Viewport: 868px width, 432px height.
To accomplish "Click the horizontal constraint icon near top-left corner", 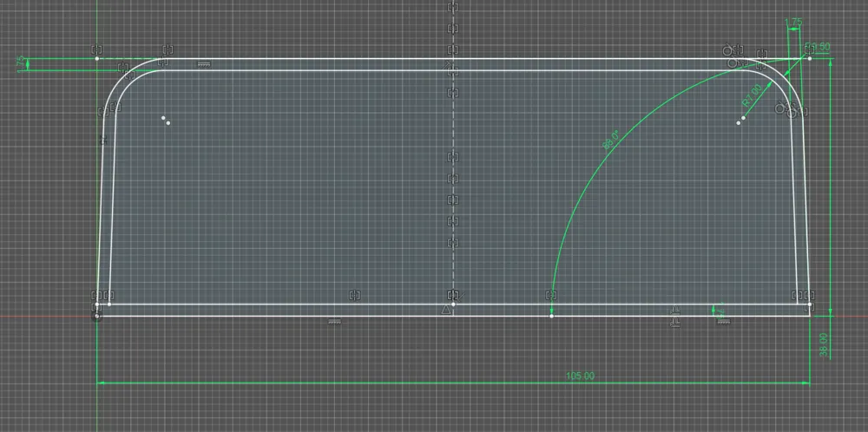I will click(x=204, y=65).
